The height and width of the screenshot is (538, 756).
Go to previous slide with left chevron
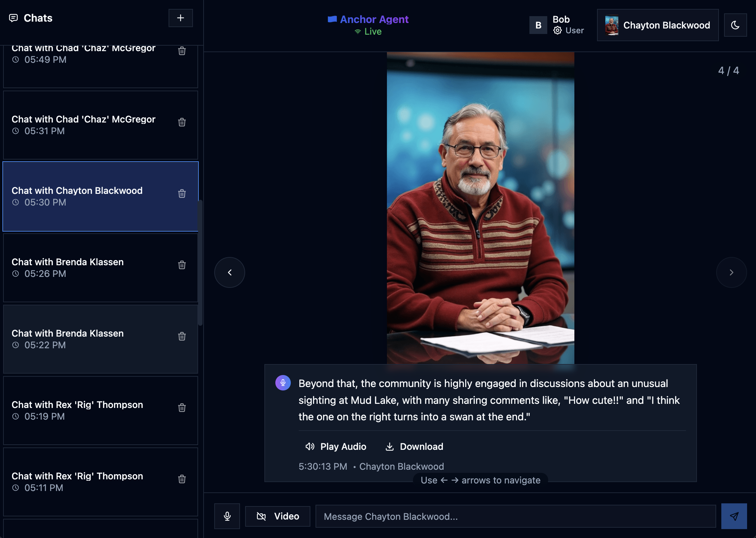click(230, 272)
